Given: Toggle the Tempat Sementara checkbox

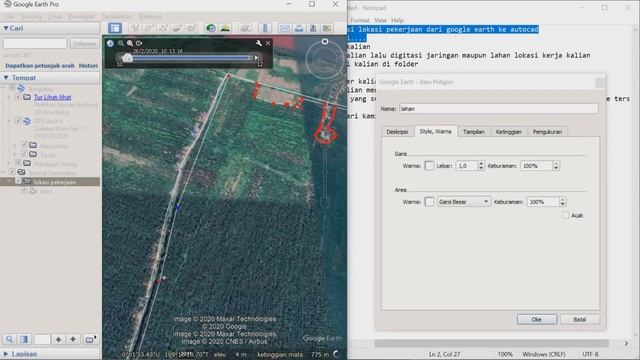Looking at the screenshot, I should click(x=12, y=172).
